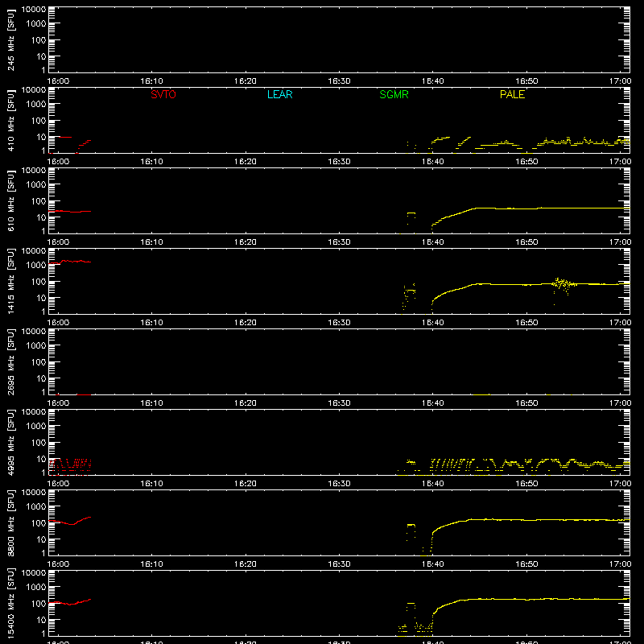644x644 pixels.
Task: Click the 16:00 time label below 8800 MHz plot
Action: click(x=58, y=564)
